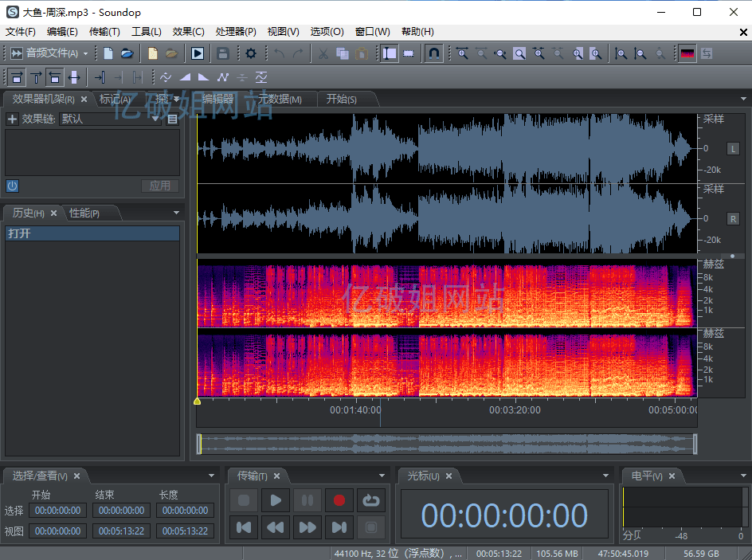Click the yellow playhead marker on the timeline

pos(197,401)
